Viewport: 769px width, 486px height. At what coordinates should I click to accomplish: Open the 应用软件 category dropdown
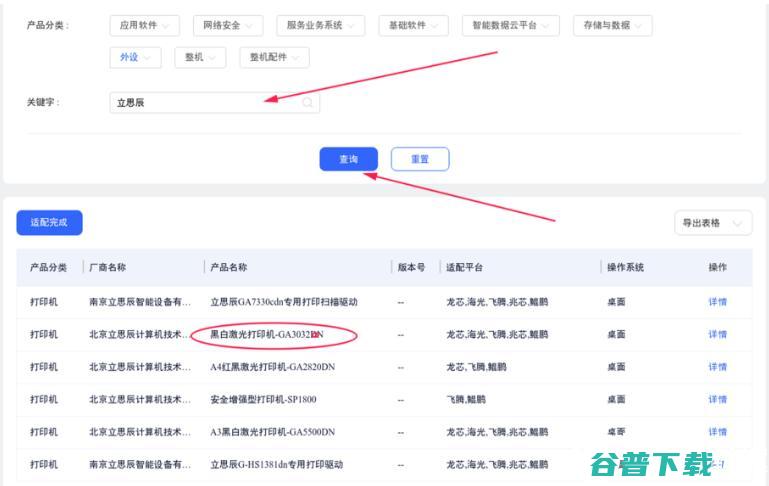click(x=145, y=26)
